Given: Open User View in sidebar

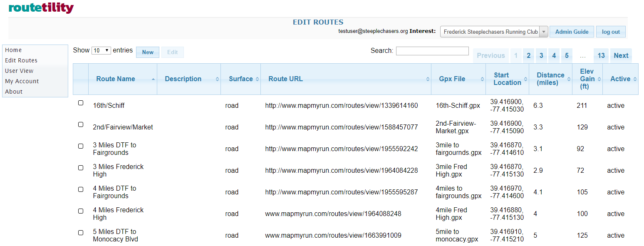Looking at the screenshot, I should point(19,71).
